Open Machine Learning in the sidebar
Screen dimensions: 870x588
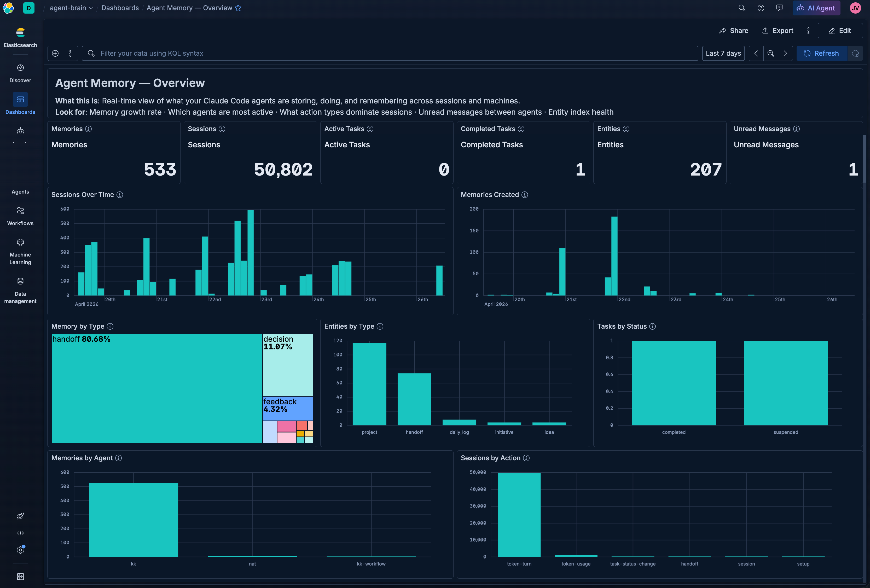coord(20,252)
